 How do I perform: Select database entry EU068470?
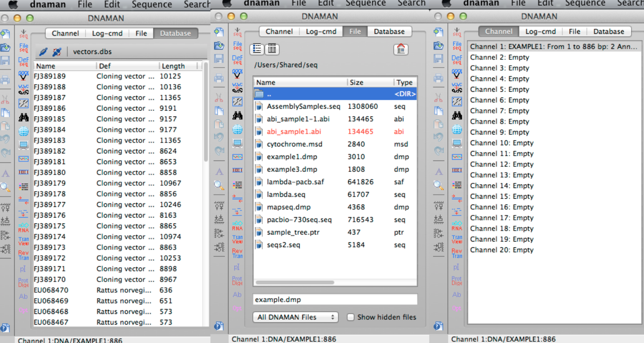click(x=118, y=290)
